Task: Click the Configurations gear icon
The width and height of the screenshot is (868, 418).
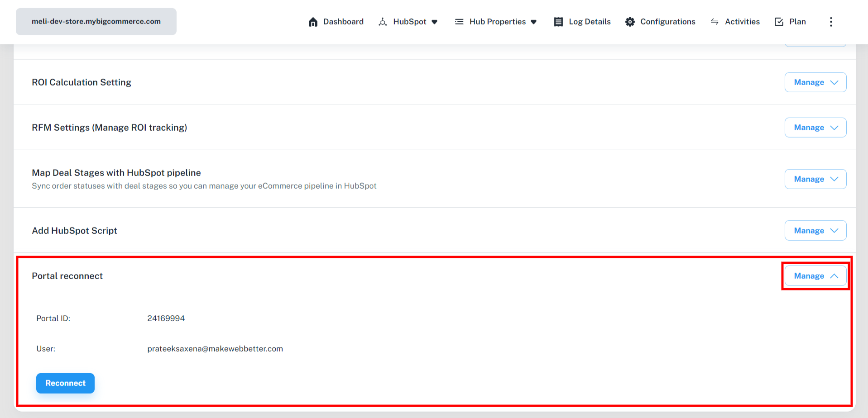Action: (x=630, y=22)
